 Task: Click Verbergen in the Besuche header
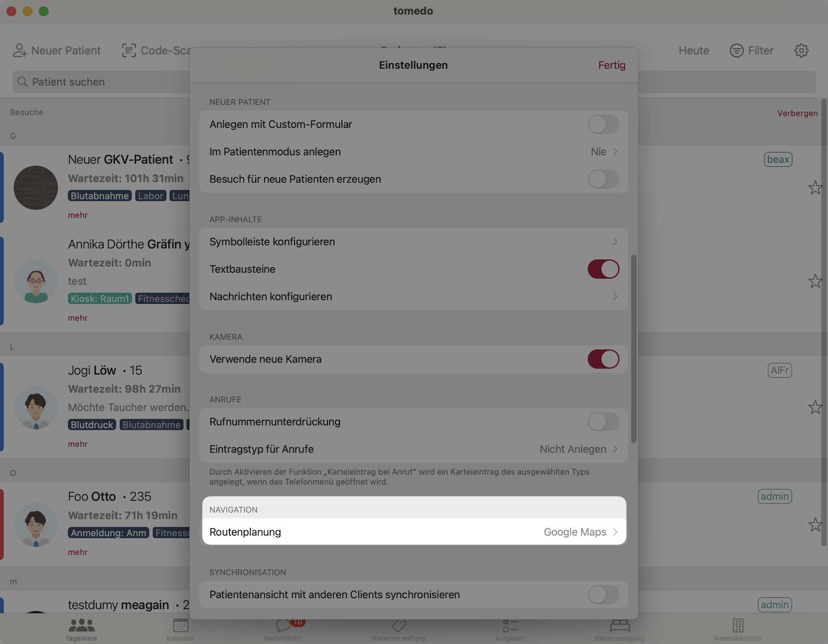(x=797, y=113)
